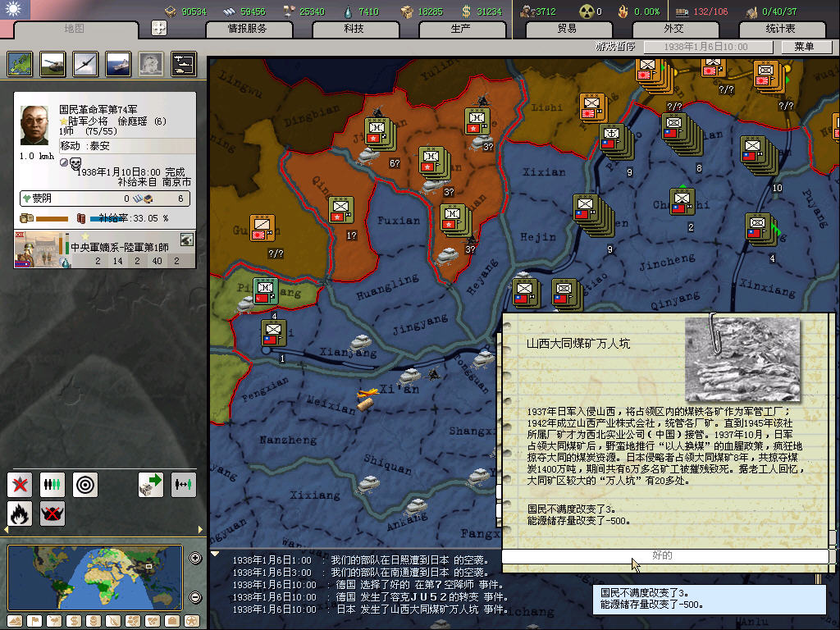The height and width of the screenshot is (630, 840).
Task: Click the dissent value 0.00%
Action: click(x=646, y=11)
